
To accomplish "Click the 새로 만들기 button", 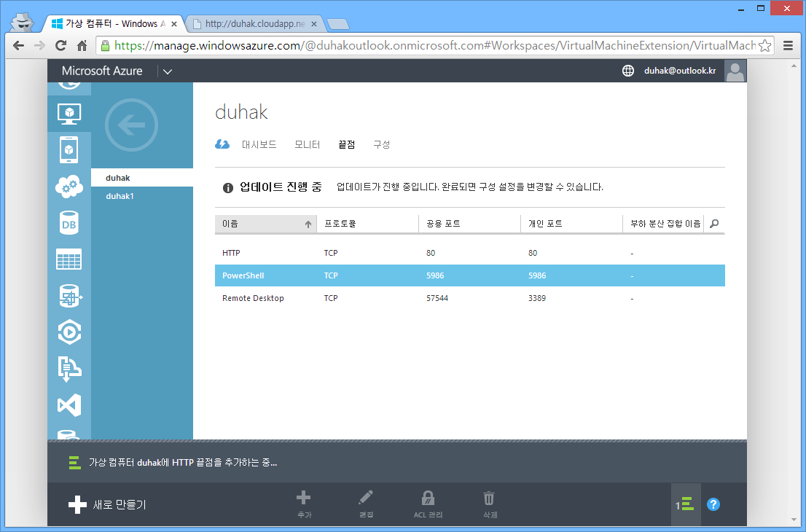I will click(x=107, y=505).
